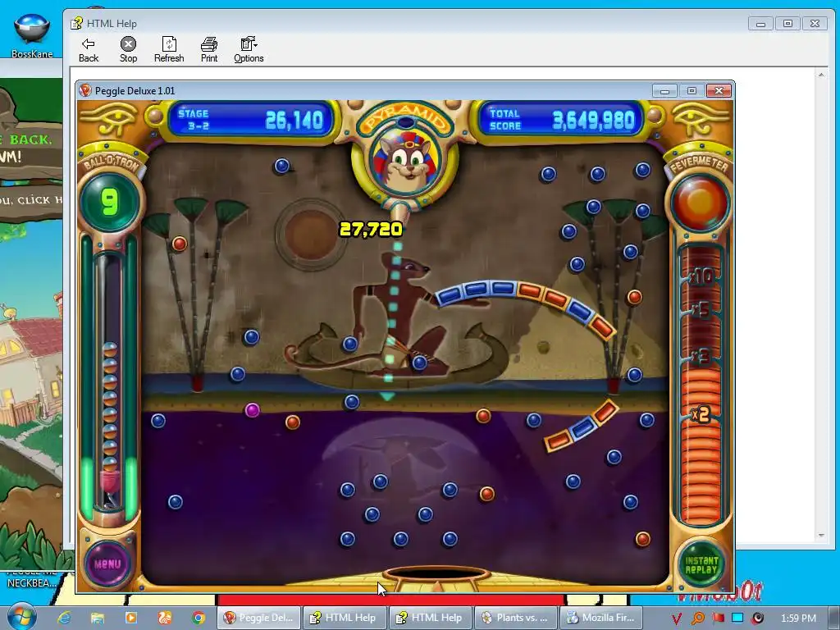Click the HTML Help title bar icon
The image size is (840, 630).
click(x=76, y=23)
